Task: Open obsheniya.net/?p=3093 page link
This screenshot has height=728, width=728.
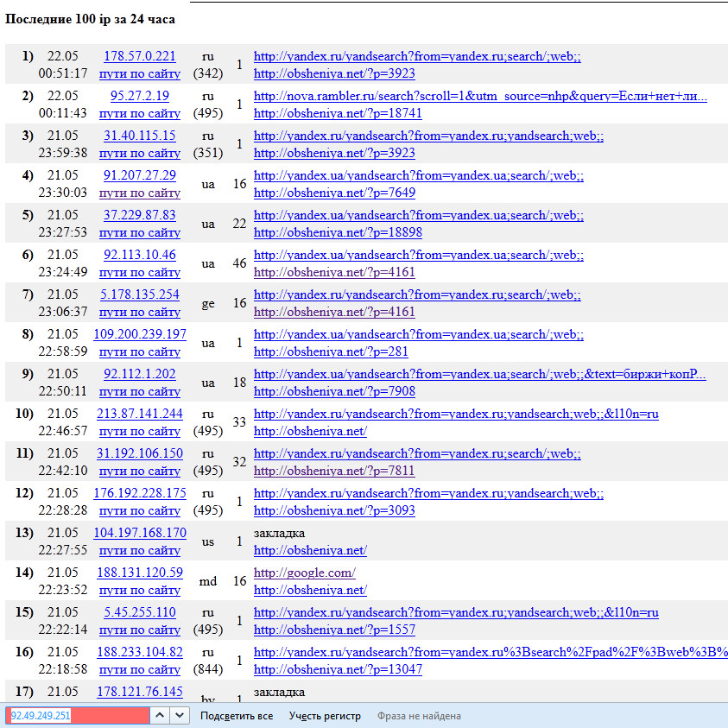Action: pos(334,510)
